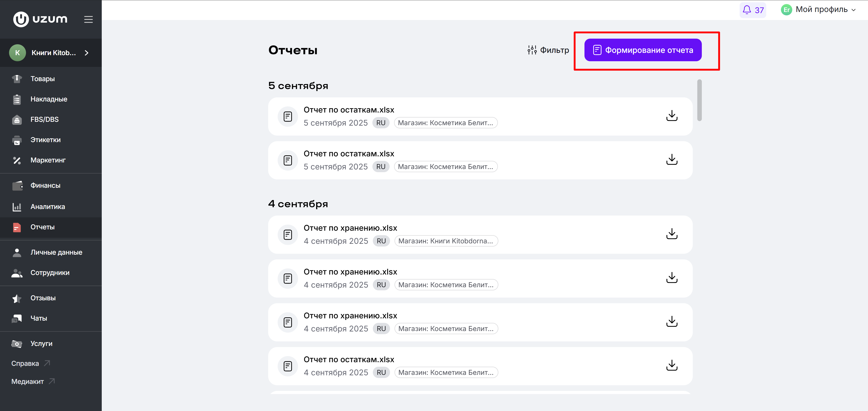Viewport: 868px width, 411px height.
Task: Click the Формирование отчета button
Action: click(643, 50)
